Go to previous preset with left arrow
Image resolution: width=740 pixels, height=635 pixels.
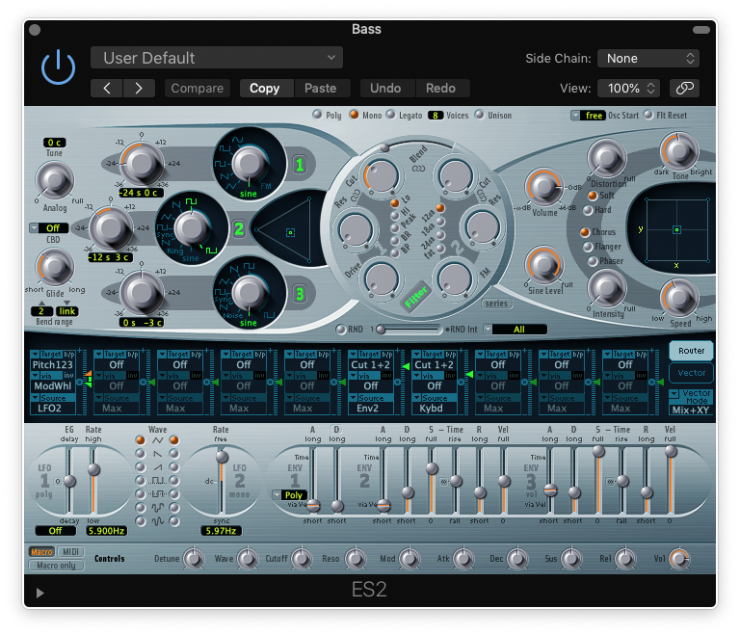tap(107, 88)
